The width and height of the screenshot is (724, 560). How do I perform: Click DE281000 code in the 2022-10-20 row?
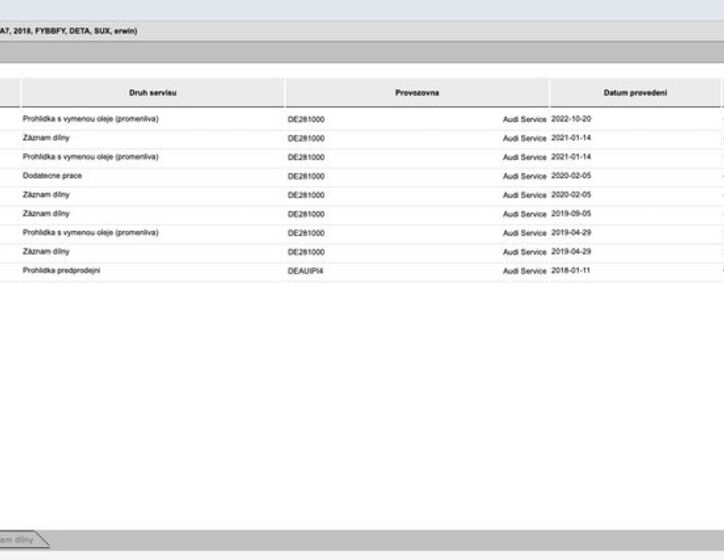pos(306,119)
